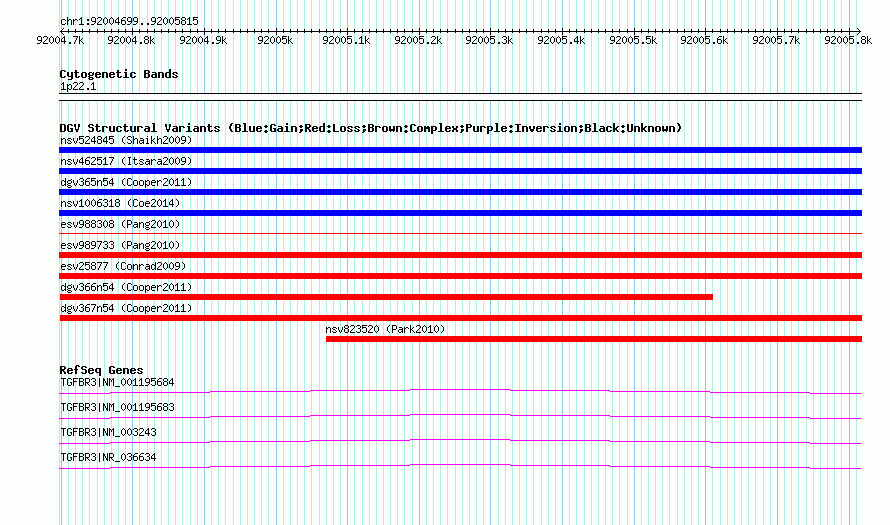The image size is (890, 525).
Task: Click the magenta gene line for NR_036634
Action: tap(460, 467)
